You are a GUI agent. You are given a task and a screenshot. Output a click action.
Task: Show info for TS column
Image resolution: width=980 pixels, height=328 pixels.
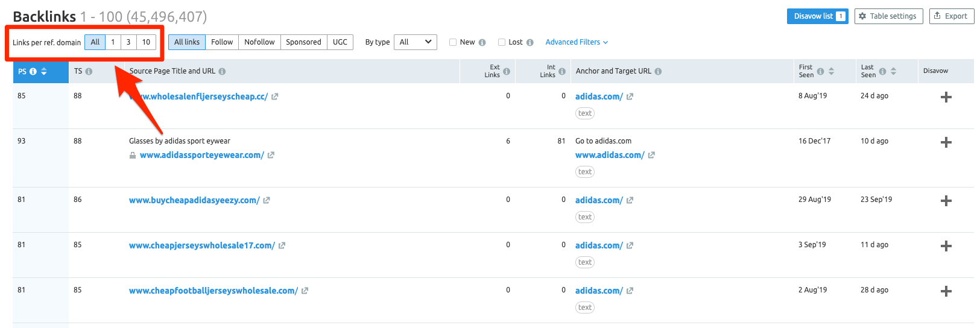tap(89, 71)
